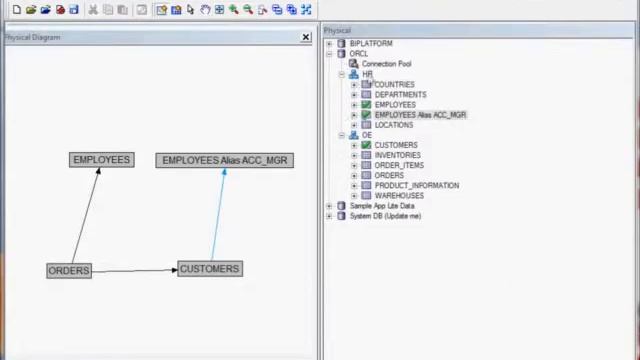Click the Zoom In magnifier icon
The height and width of the screenshot is (360, 640).
pyautogui.click(x=233, y=9)
